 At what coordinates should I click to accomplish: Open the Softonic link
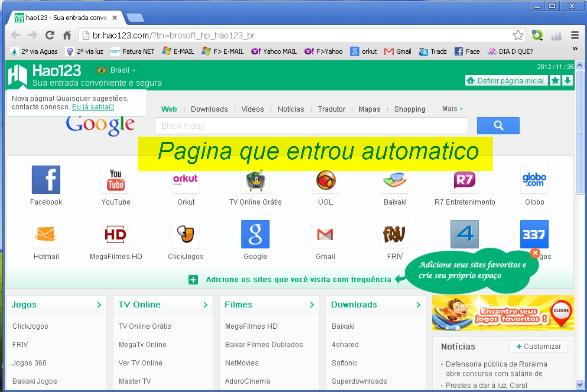click(345, 363)
